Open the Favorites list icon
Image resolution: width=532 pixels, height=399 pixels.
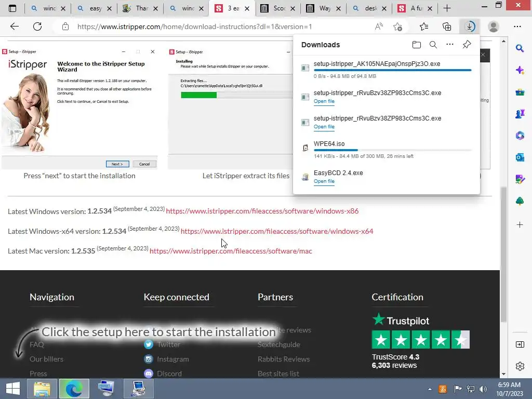coord(424,26)
